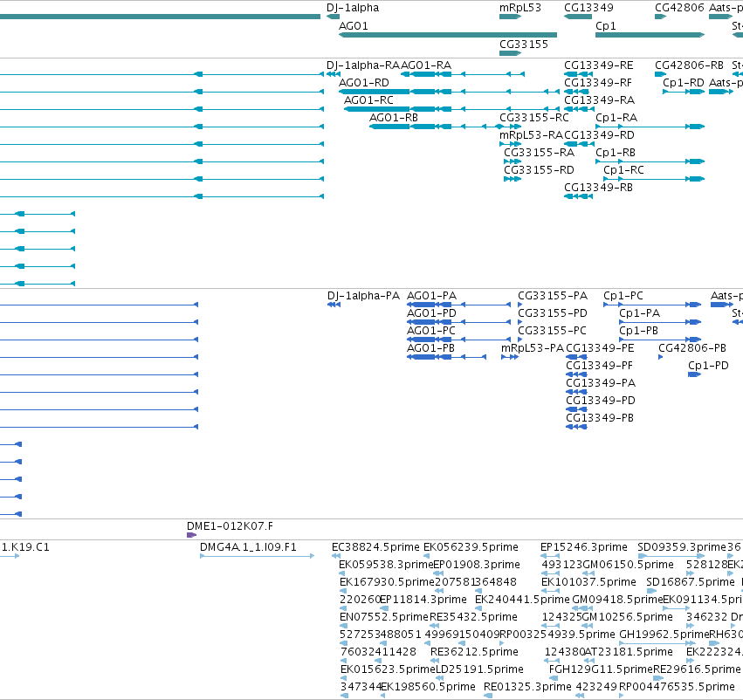Viewport: 743px width, 700px height.
Task: Select the EK240441.5prime EST label
Action: pyautogui.click(x=522, y=600)
